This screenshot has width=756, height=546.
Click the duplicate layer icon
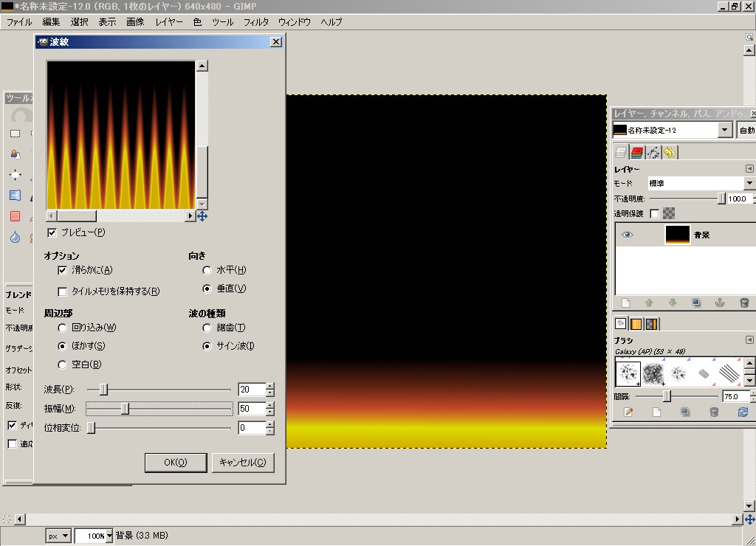pos(696,303)
